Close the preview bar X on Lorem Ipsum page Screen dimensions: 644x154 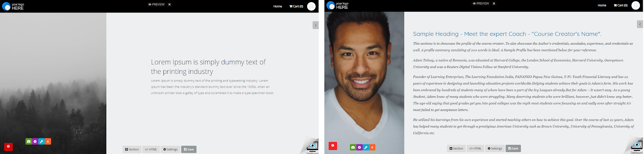click(x=169, y=4)
